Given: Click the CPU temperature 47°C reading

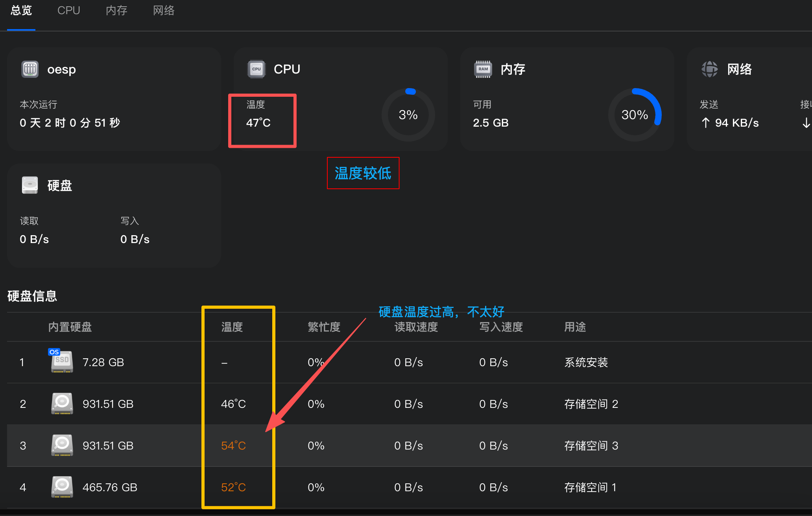Looking at the screenshot, I should coord(258,122).
